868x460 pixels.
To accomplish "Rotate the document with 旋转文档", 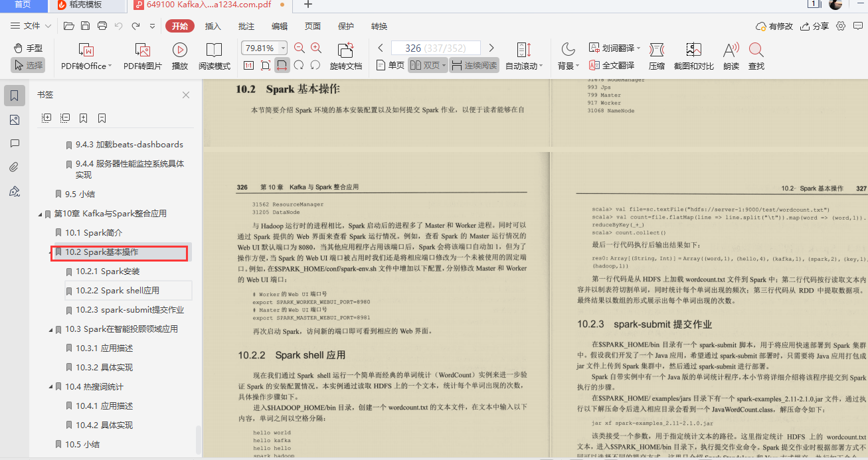I will (x=345, y=56).
